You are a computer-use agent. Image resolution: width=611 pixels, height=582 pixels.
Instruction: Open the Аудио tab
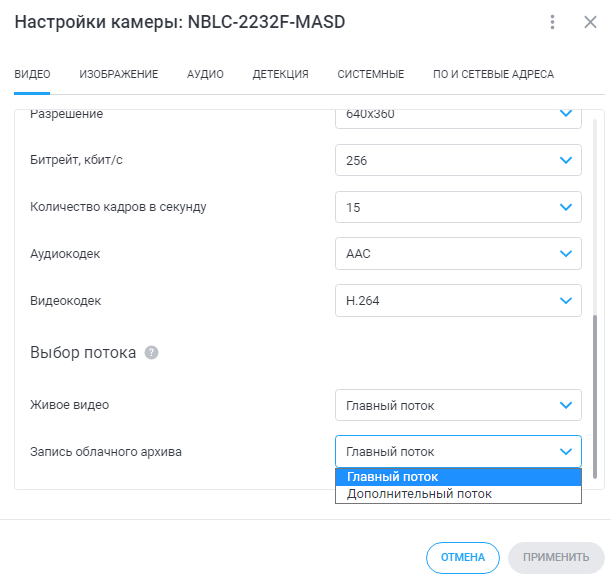[205, 74]
